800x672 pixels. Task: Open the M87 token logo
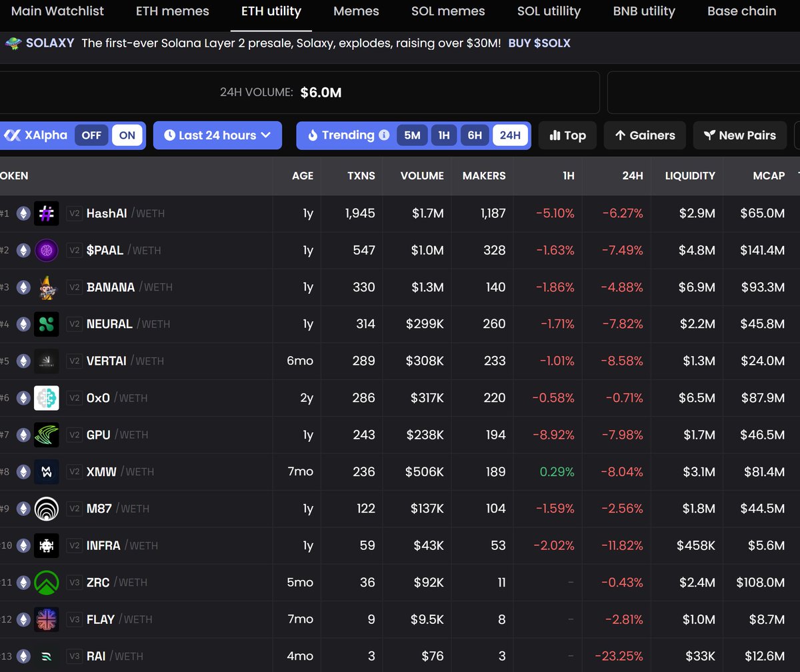point(47,509)
